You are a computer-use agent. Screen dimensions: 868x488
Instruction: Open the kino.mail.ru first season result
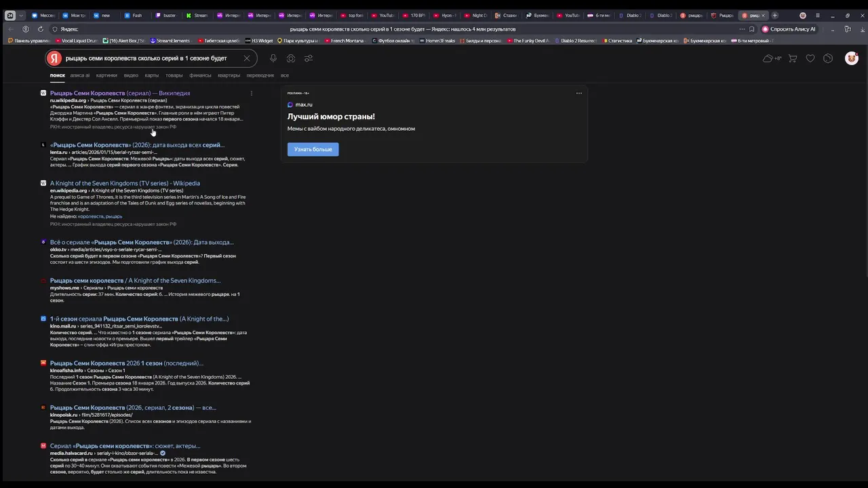139,319
